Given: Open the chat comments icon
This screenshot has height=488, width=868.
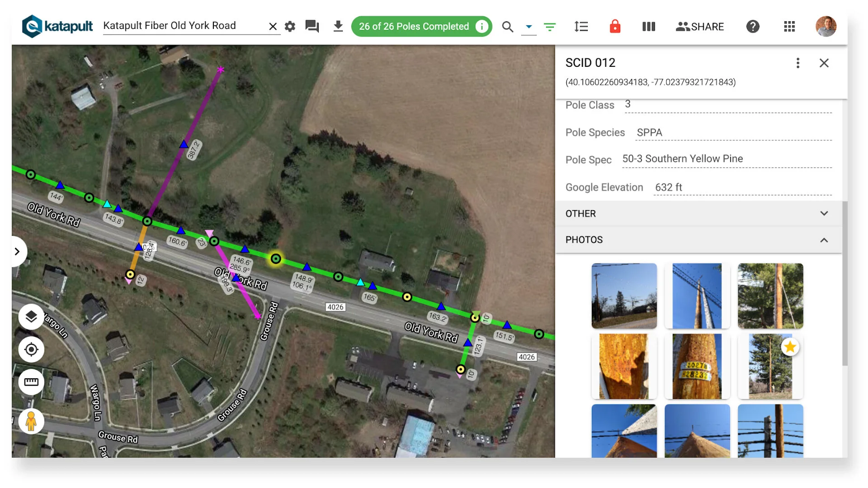Looking at the screenshot, I should pos(312,26).
